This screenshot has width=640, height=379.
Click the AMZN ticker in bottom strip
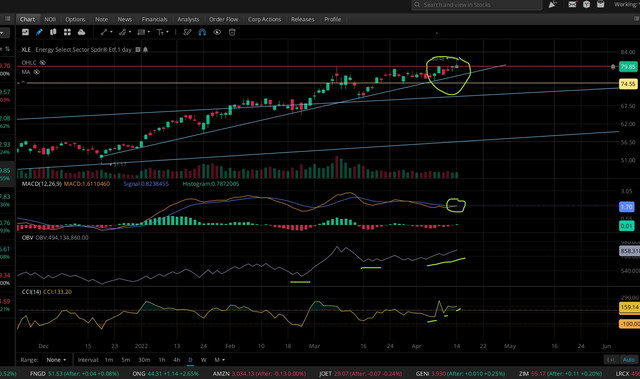click(221, 373)
